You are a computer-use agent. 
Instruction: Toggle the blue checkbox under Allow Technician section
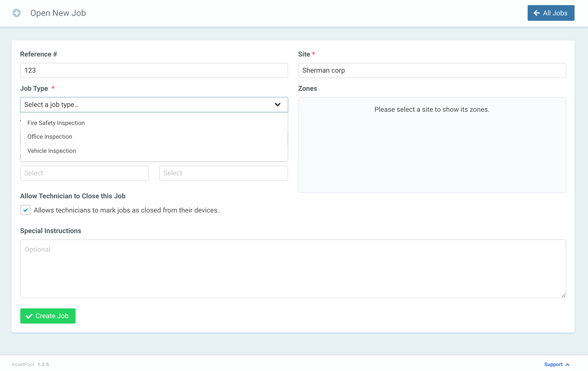(25, 210)
